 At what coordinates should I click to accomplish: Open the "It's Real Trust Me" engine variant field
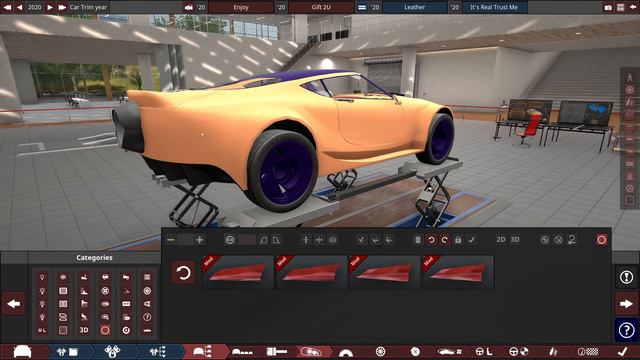(x=494, y=7)
